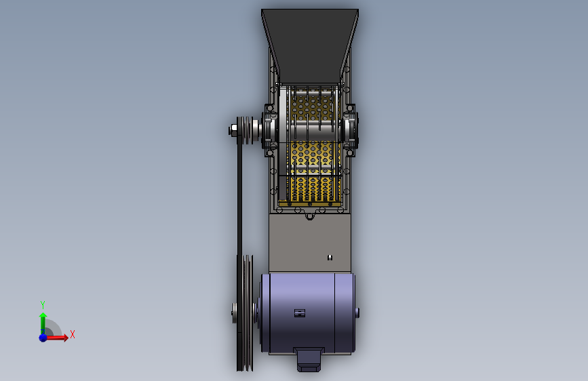Click the red X axis arrow of triad
The width and height of the screenshot is (588, 381).
[x=58, y=338]
